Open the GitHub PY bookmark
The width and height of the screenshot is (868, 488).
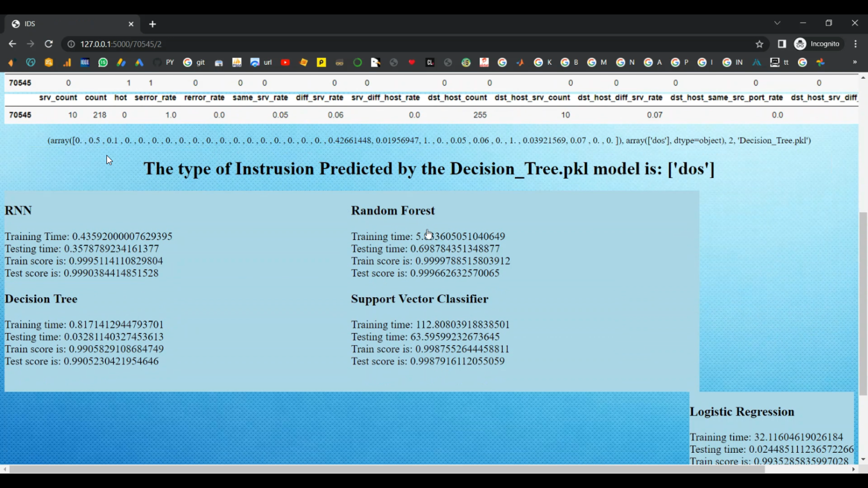coord(164,62)
